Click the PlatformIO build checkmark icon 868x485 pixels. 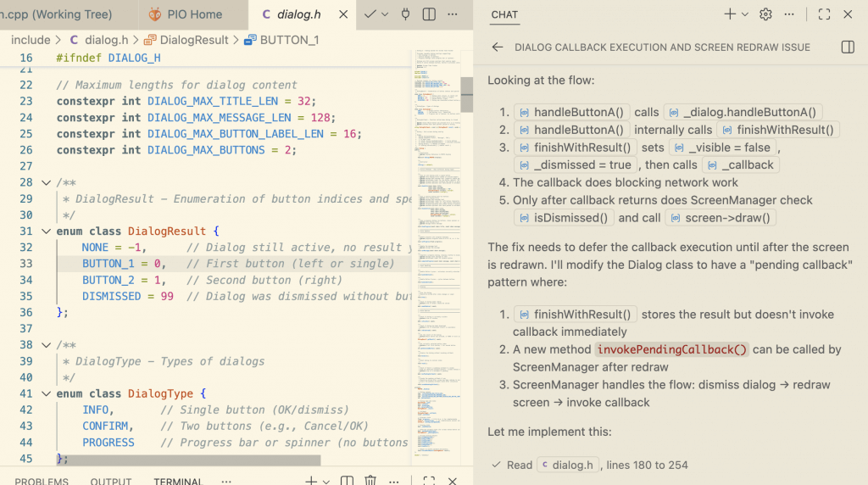370,14
